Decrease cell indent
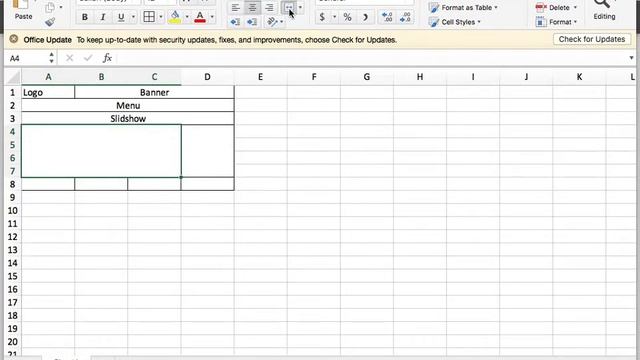This screenshot has height=360, width=640. coord(235,22)
